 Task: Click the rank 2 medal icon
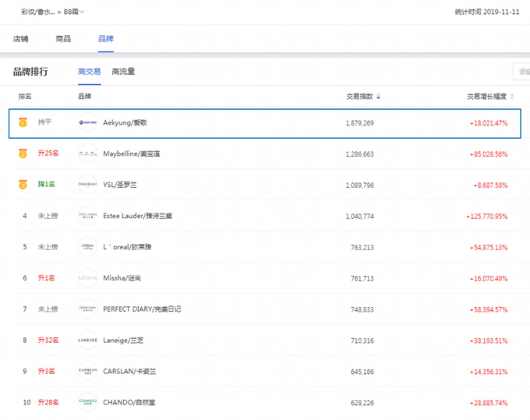coord(23,154)
